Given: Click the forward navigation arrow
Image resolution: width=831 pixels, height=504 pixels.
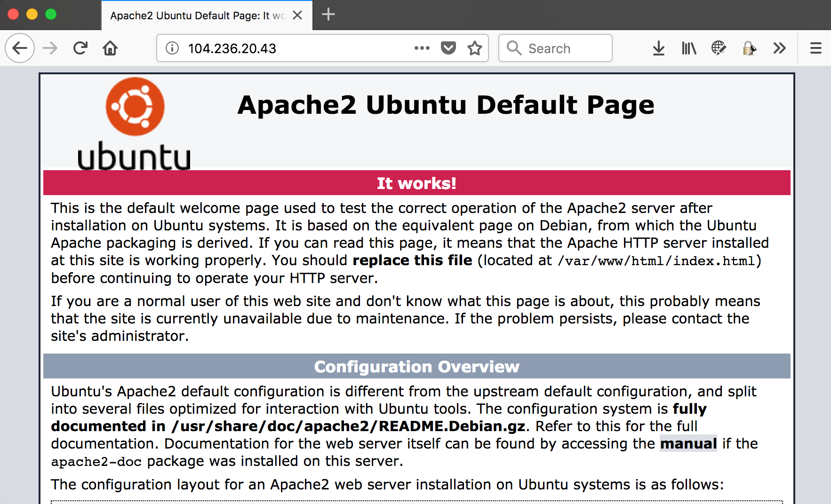Looking at the screenshot, I should pyautogui.click(x=50, y=48).
